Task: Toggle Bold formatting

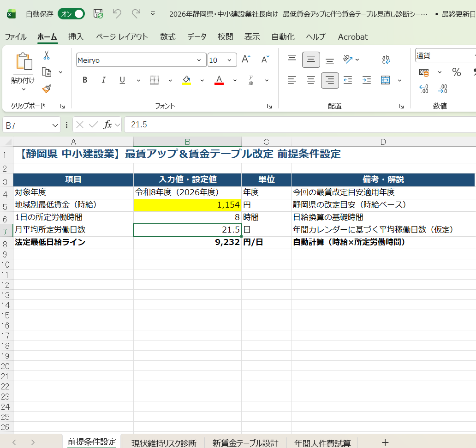Action: click(x=85, y=80)
